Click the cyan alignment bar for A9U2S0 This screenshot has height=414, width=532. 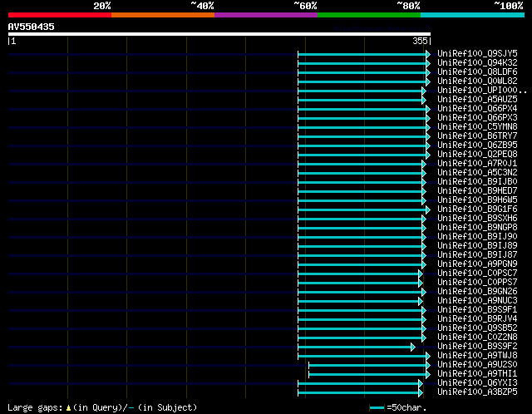[x=369, y=366]
